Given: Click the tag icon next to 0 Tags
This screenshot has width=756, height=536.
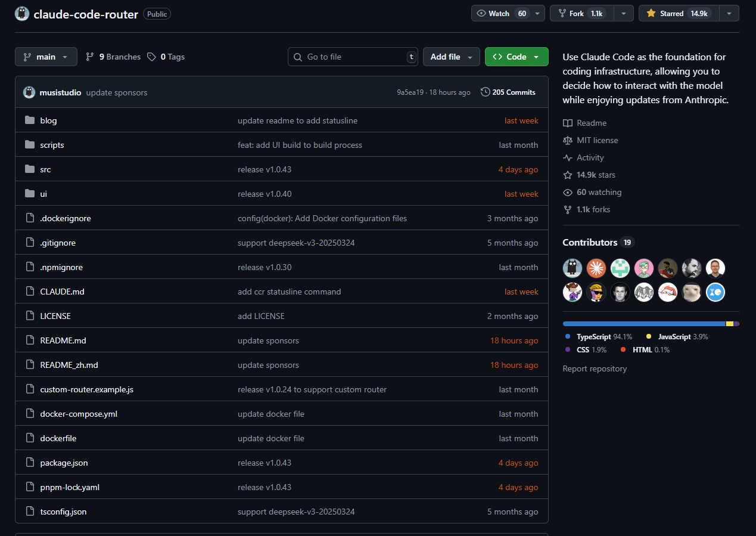Looking at the screenshot, I should pos(152,57).
